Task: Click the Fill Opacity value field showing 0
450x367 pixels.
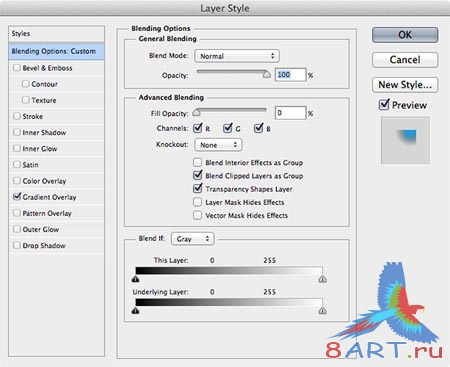Action: [x=290, y=113]
